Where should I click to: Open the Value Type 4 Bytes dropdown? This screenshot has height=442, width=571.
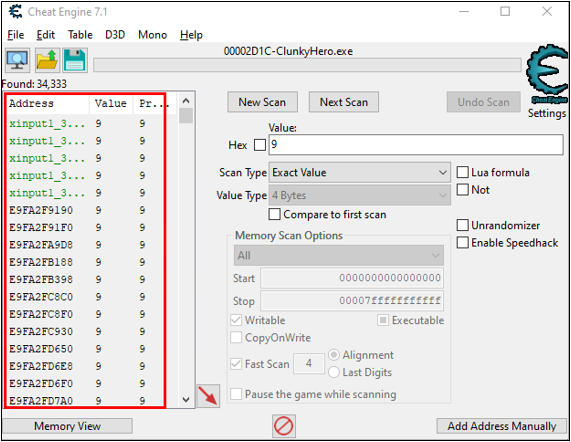coord(359,196)
